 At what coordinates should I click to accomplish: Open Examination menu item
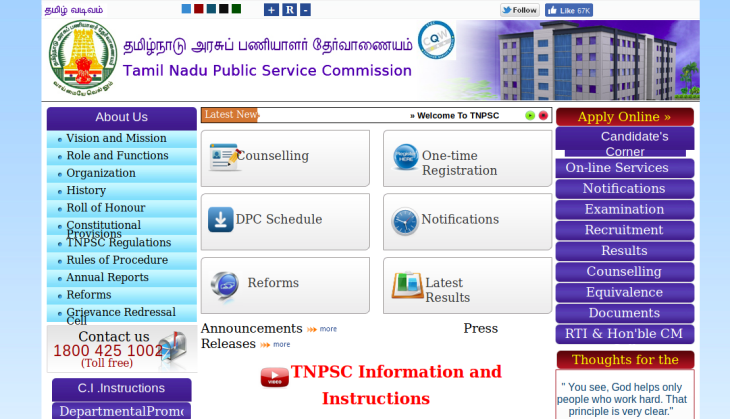tap(625, 210)
